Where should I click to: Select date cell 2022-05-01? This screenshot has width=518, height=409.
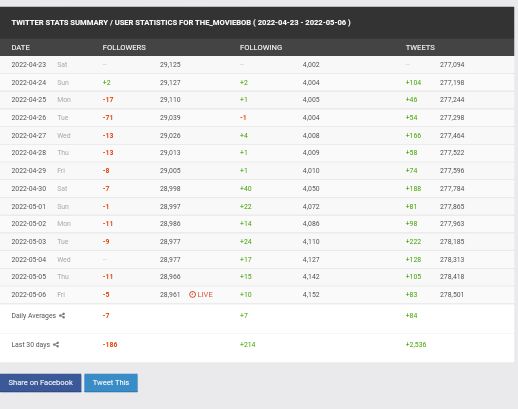pos(29,207)
